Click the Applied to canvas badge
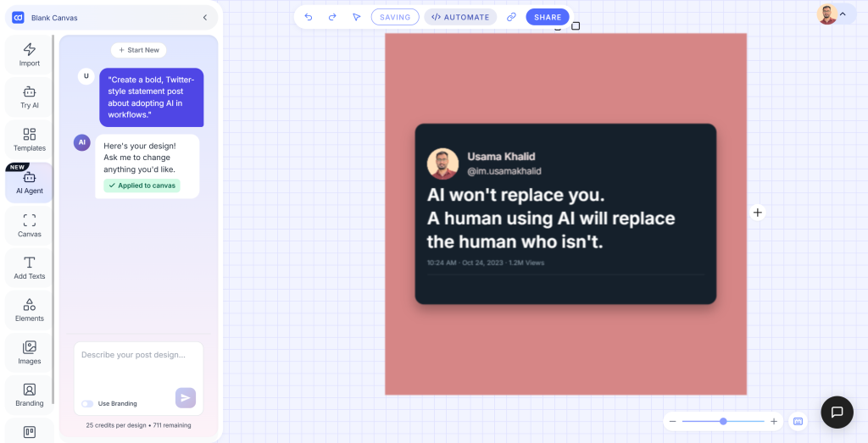The height and width of the screenshot is (443, 868). coord(142,186)
